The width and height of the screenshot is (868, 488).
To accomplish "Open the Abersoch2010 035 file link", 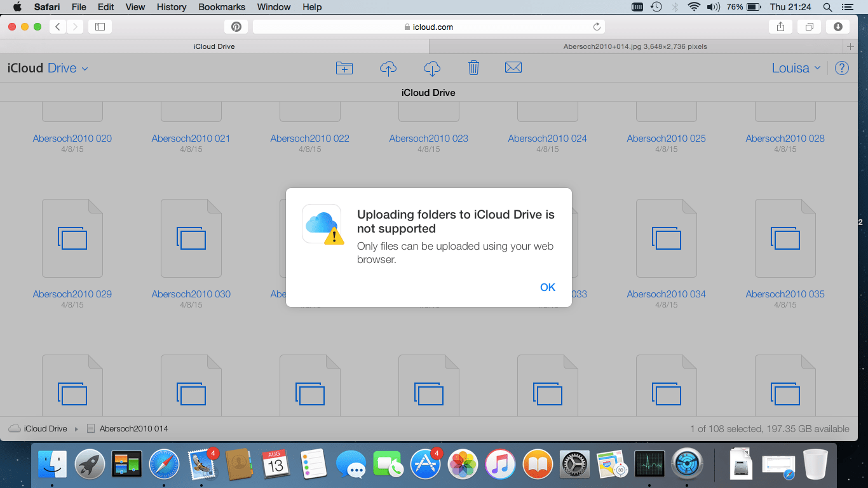I will point(785,294).
